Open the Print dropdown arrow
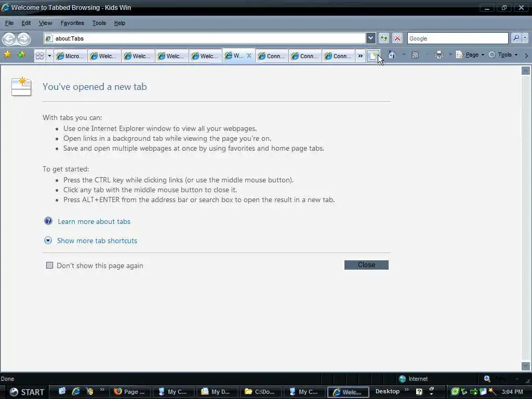The height and width of the screenshot is (399, 532). tap(450, 55)
